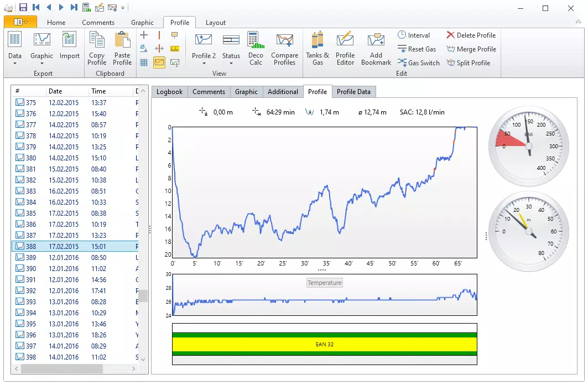Image resolution: width=588 pixels, height=385 pixels.
Task: Click Gas Switch
Action: click(x=419, y=63)
